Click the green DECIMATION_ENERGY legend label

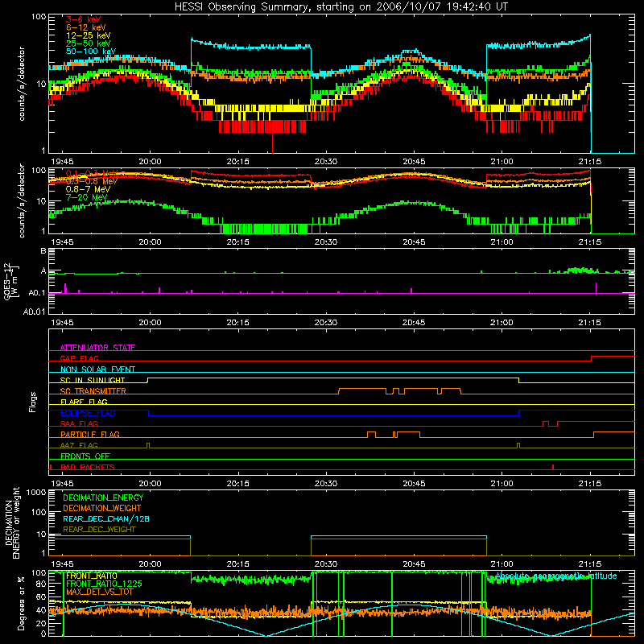[x=103, y=497]
